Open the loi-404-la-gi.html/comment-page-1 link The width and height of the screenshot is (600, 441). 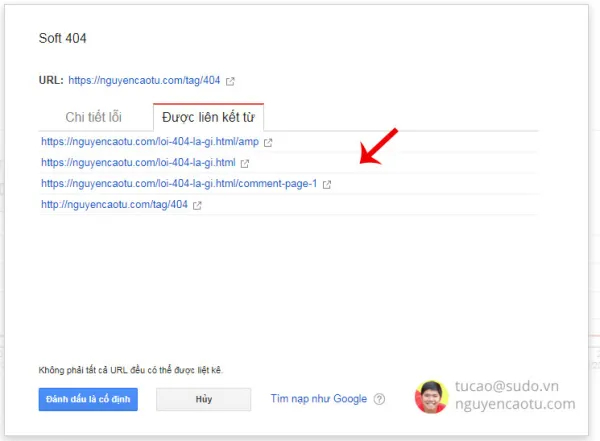tap(179, 184)
